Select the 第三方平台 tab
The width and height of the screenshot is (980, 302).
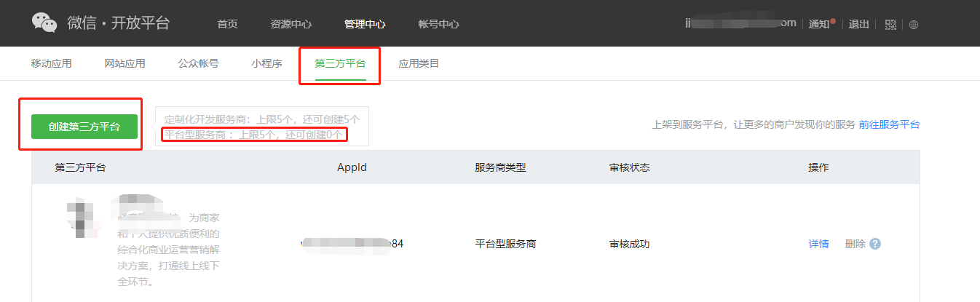(340, 63)
